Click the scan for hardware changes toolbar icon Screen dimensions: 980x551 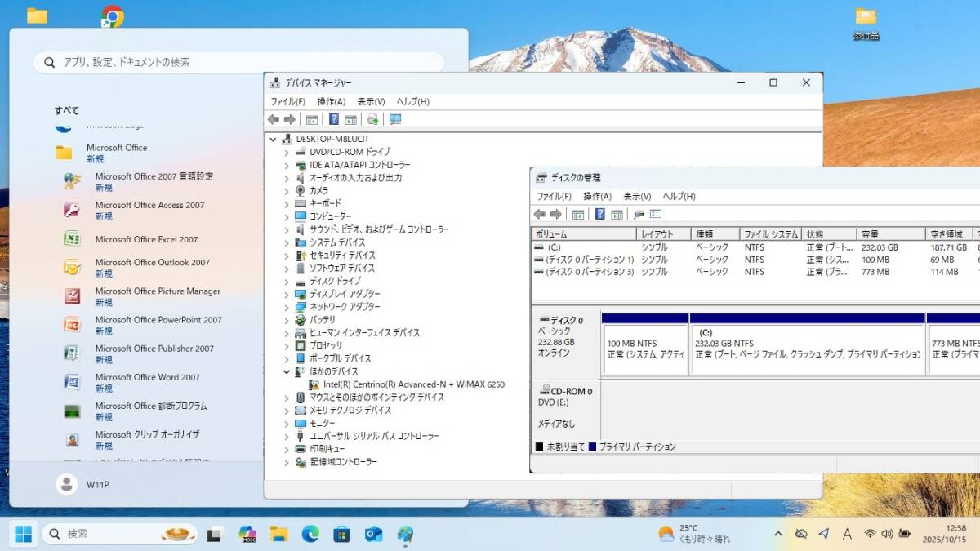pos(395,119)
